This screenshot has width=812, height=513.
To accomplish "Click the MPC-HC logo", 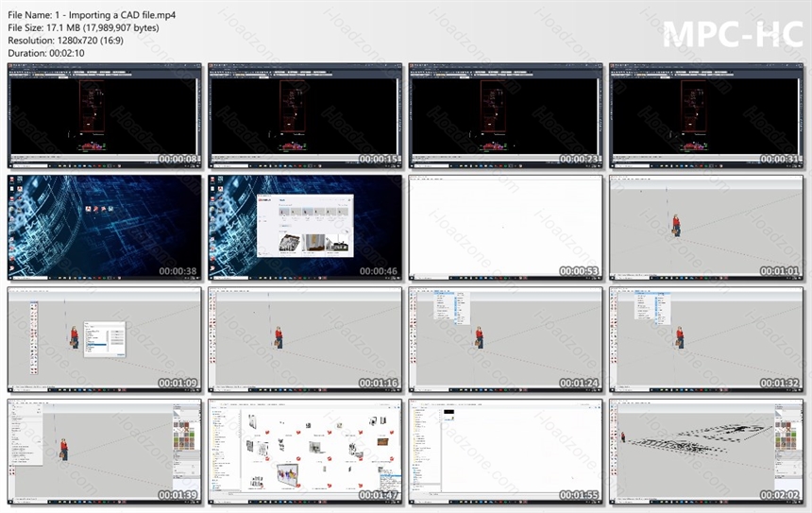I will [733, 34].
